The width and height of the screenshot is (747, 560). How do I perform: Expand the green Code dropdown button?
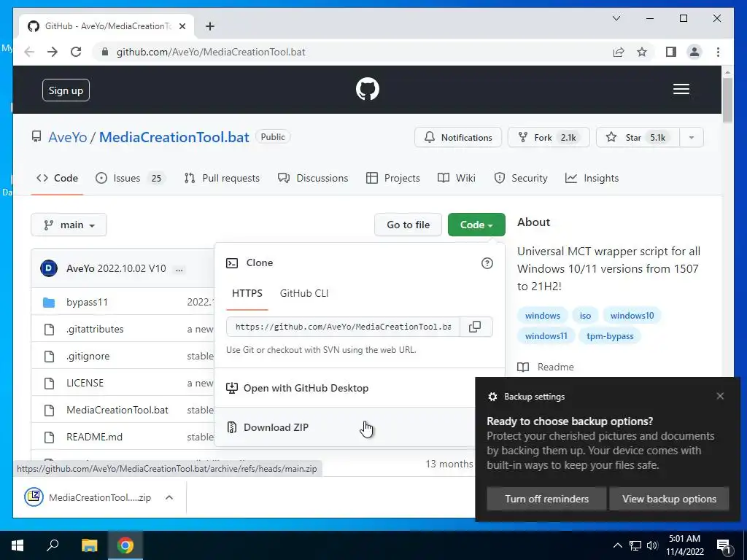(476, 225)
